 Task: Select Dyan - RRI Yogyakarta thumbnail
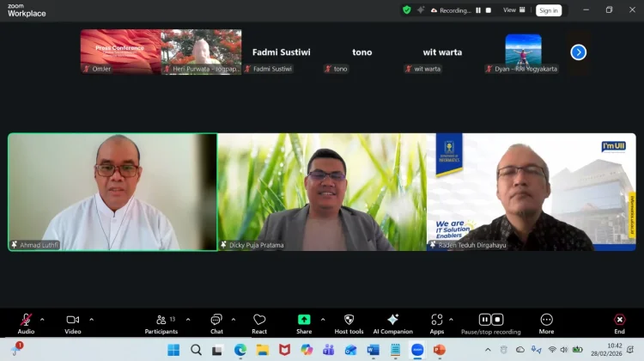(523, 52)
